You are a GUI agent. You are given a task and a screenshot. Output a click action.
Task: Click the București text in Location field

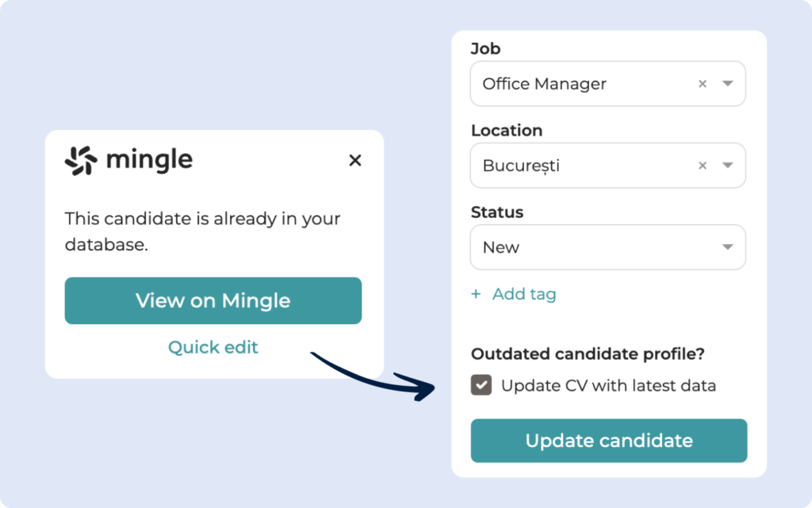[x=523, y=166]
